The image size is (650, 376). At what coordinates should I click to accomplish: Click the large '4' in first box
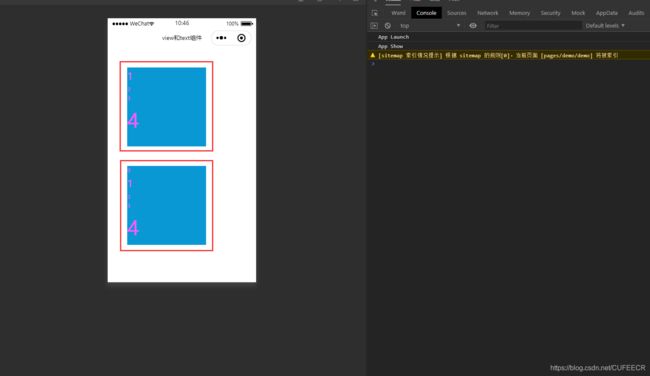[x=133, y=121]
